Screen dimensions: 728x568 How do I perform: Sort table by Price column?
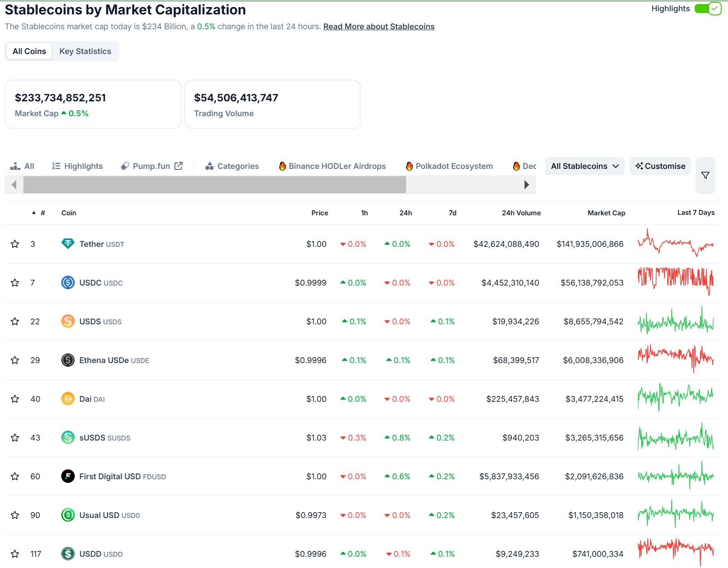[x=320, y=213]
